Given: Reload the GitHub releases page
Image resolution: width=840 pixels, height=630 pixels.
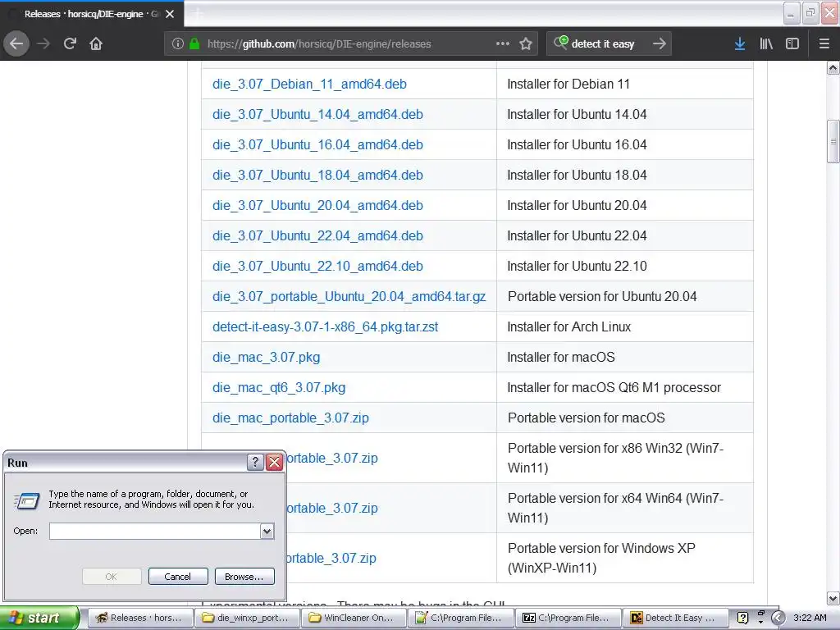Looking at the screenshot, I should [70, 43].
